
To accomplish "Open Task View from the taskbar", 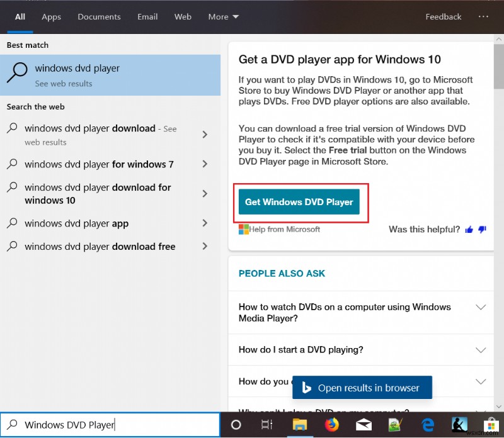I will click(266, 425).
